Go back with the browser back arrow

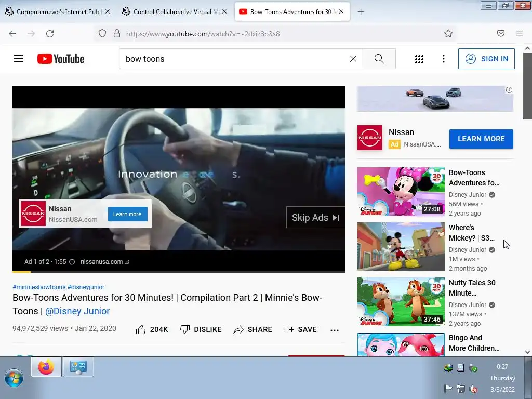(x=12, y=34)
